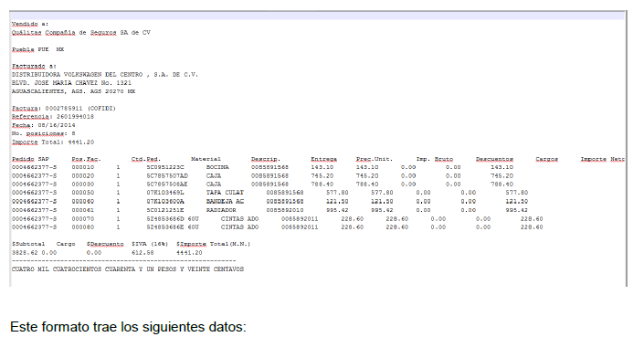Select the TAPA CULAT item row
Viewport: 644px width, 337px height.
(x=269, y=193)
